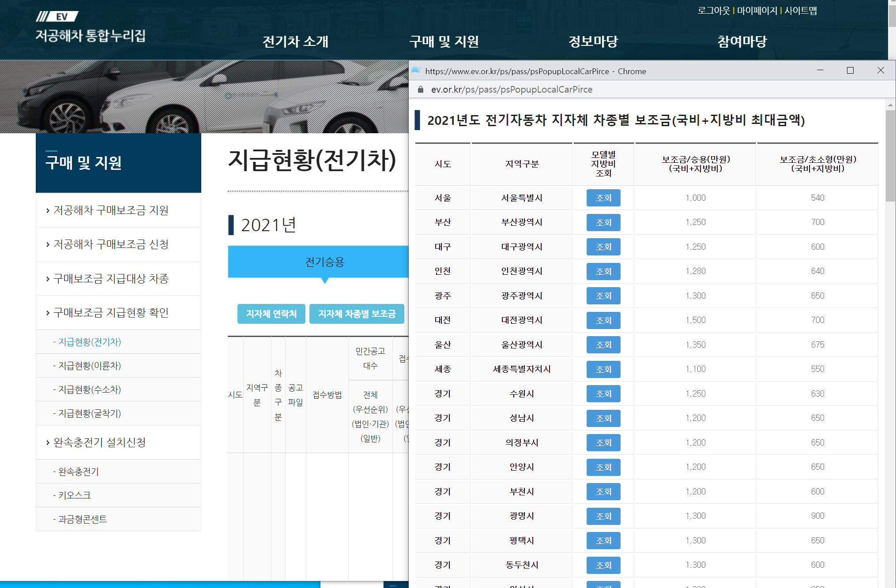Open 구매 및 지원 top menu
The image size is (896, 588).
(x=444, y=41)
